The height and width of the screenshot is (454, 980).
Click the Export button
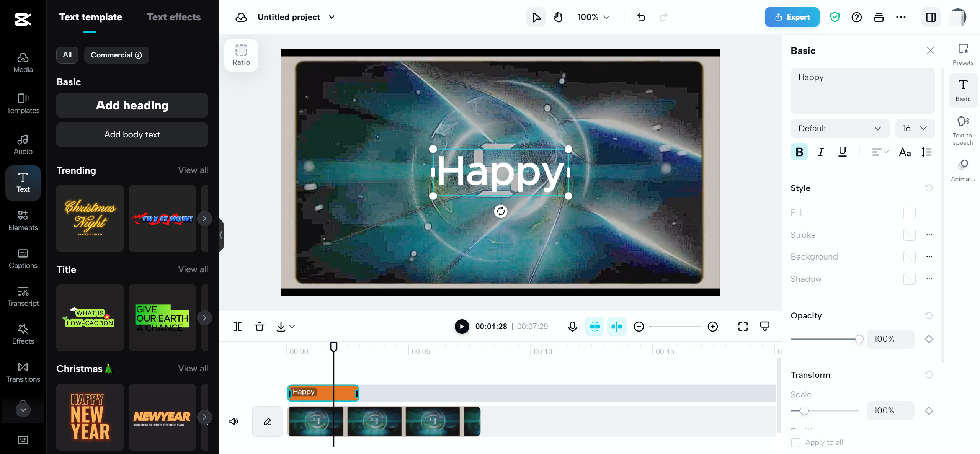pyautogui.click(x=792, y=17)
